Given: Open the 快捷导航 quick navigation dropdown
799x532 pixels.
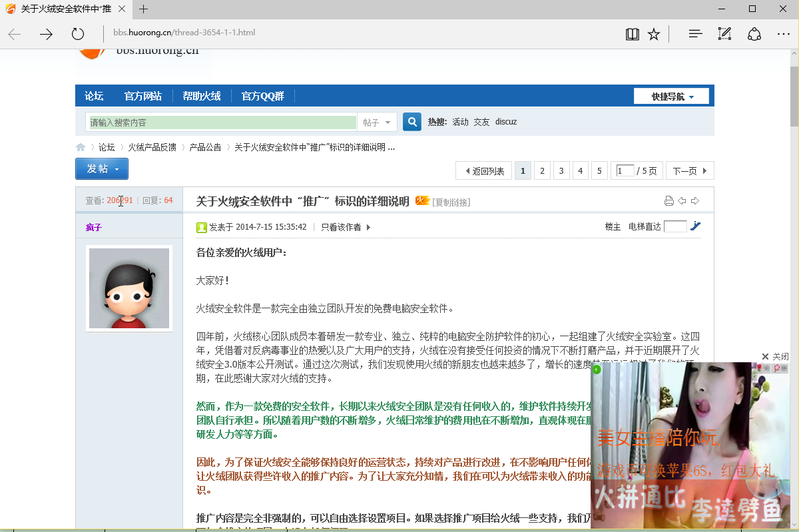Looking at the screenshot, I should click(671, 95).
